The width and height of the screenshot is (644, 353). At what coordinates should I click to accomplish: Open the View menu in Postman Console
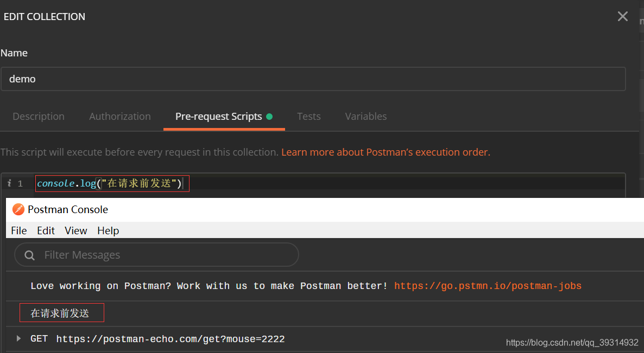pos(75,231)
